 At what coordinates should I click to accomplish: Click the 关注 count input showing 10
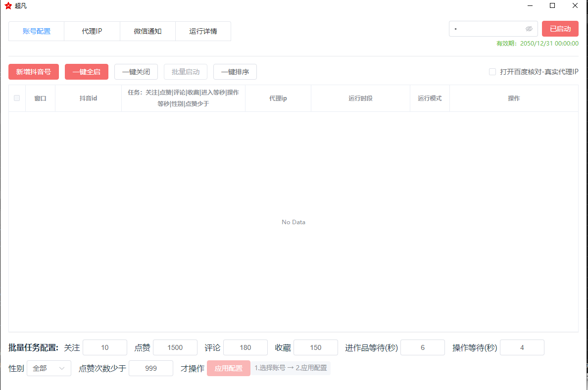tap(104, 347)
